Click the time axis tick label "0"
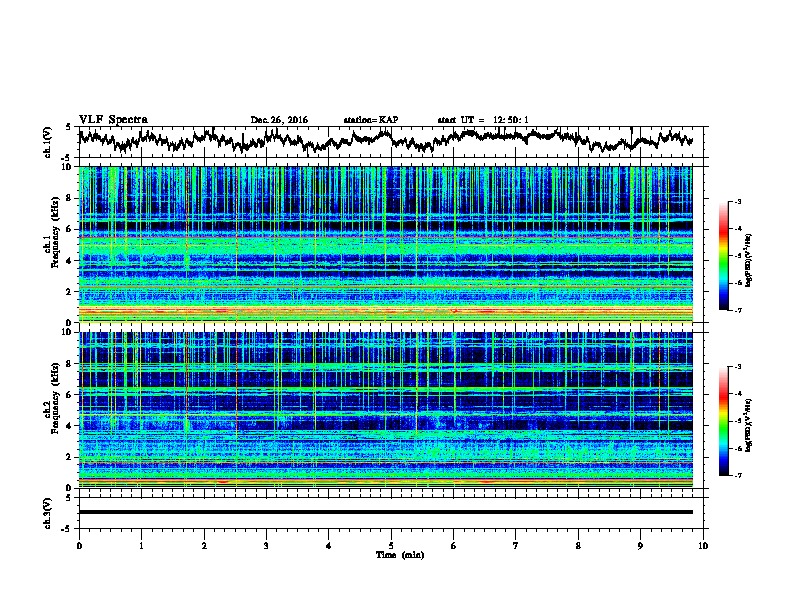This screenshot has width=792, height=612. (x=79, y=546)
